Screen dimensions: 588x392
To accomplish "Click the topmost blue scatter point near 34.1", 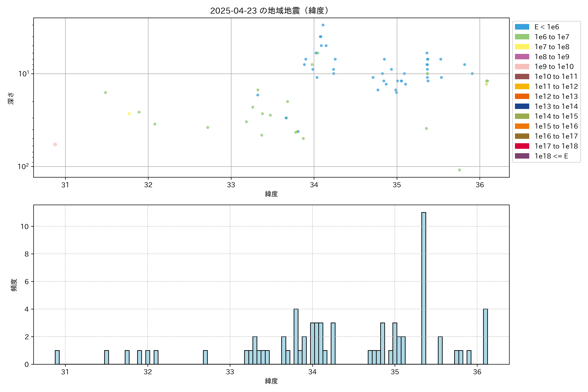I will [323, 25].
